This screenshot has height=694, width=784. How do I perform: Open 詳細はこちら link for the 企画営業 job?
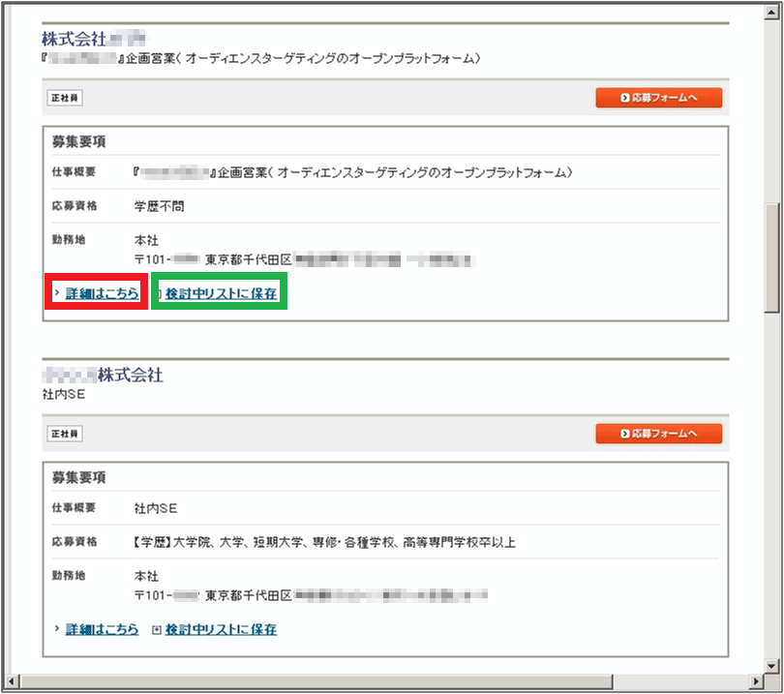click(x=102, y=293)
